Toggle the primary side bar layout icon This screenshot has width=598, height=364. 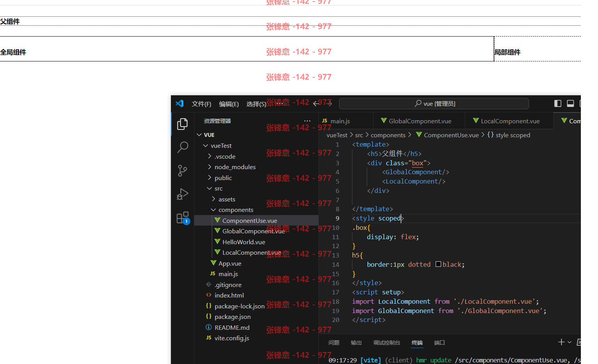(x=558, y=103)
